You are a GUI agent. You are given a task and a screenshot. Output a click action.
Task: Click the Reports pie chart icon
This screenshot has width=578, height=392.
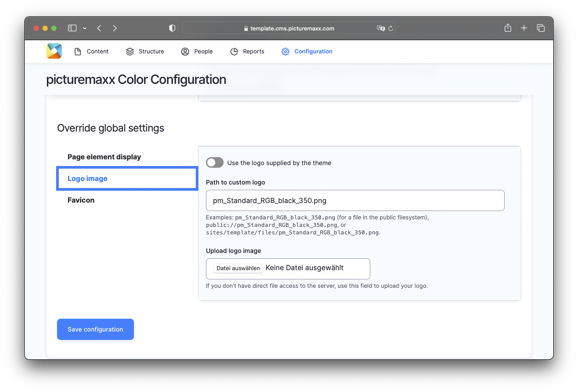234,52
